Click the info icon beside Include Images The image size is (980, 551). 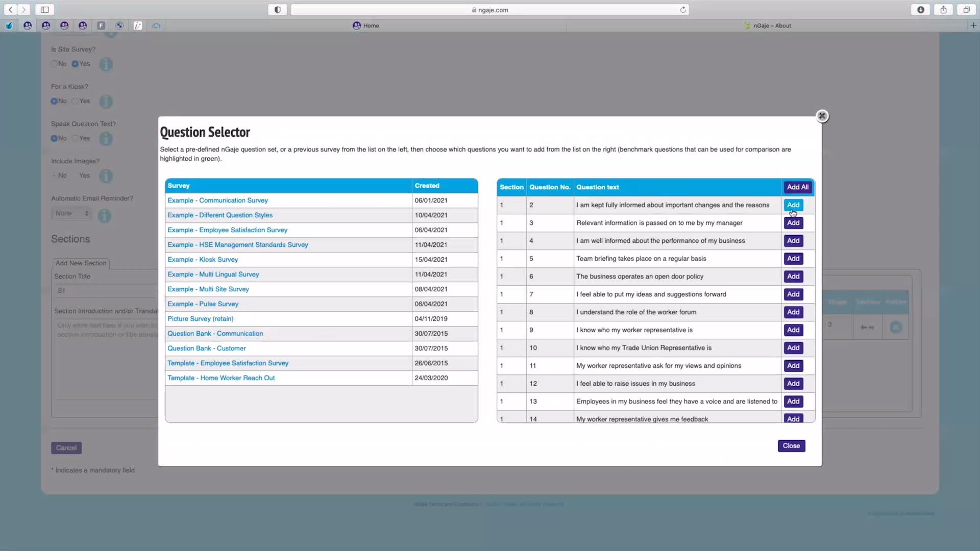pyautogui.click(x=106, y=176)
